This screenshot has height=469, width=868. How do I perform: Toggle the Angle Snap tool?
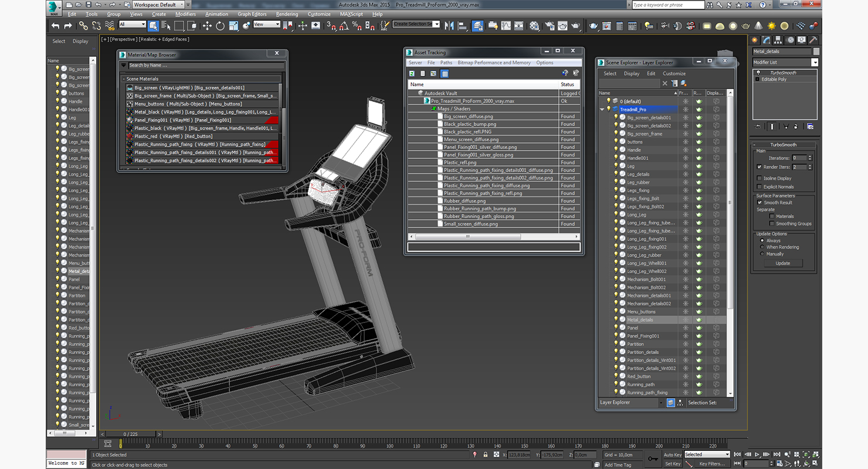click(x=344, y=26)
